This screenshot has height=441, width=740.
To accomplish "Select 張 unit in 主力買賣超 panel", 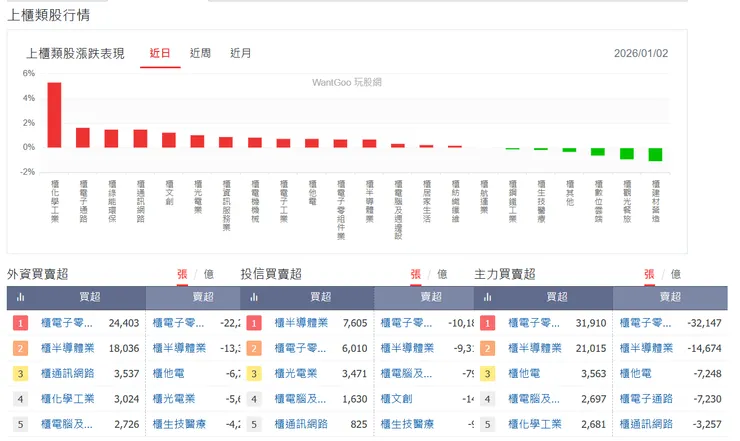I will click(x=649, y=274).
